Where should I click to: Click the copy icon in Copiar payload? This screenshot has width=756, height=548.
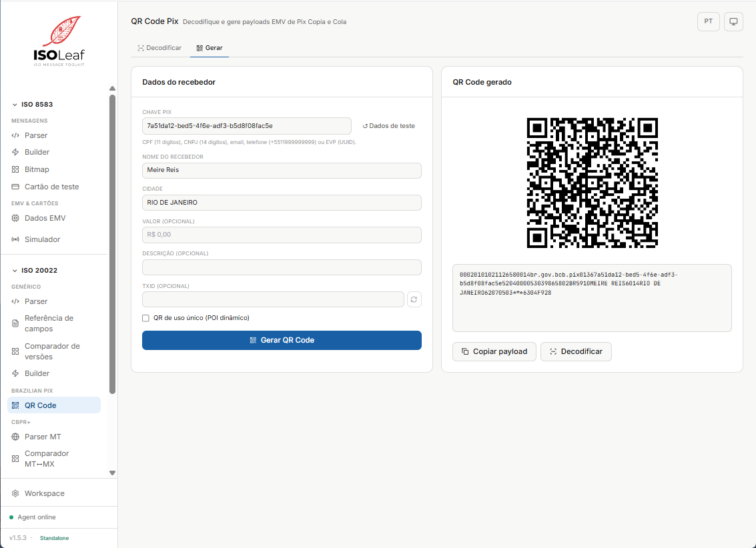pyautogui.click(x=465, y=351)
